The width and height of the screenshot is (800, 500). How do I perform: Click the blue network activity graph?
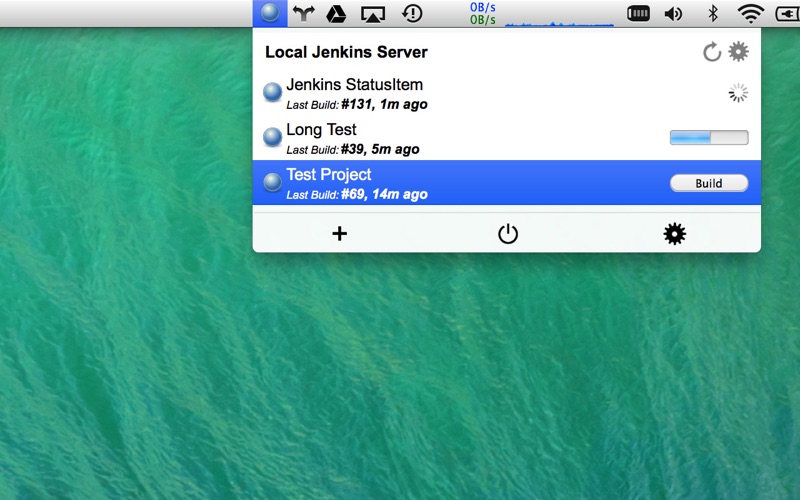pos(559,23)
